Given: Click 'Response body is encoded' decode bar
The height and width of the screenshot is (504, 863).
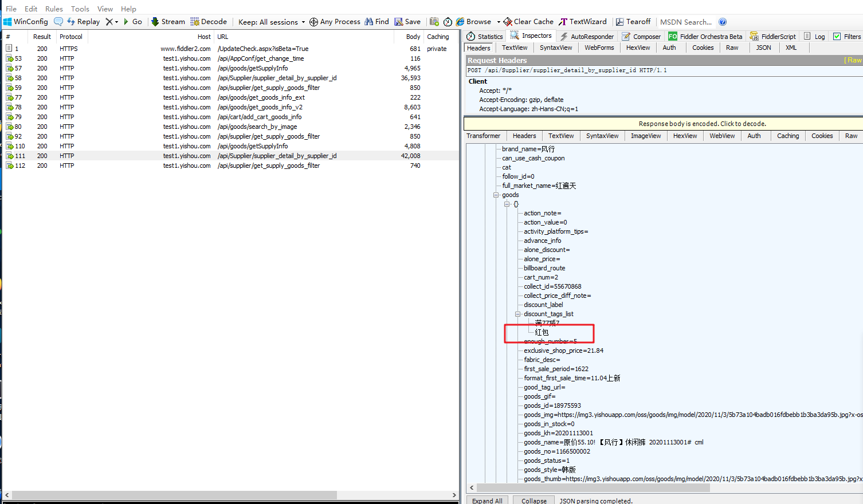Looking at the screenshot, I should coord(663,124).
